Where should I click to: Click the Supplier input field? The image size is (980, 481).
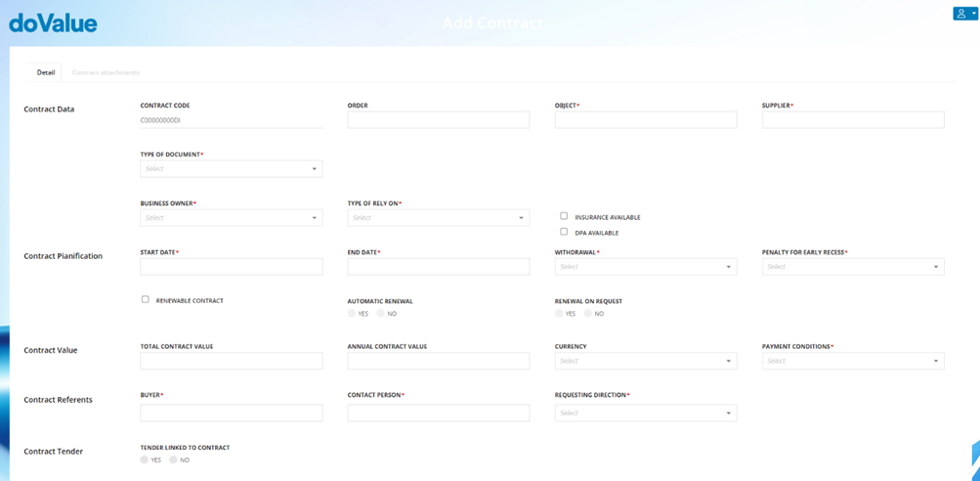click(x=853, y=120)
